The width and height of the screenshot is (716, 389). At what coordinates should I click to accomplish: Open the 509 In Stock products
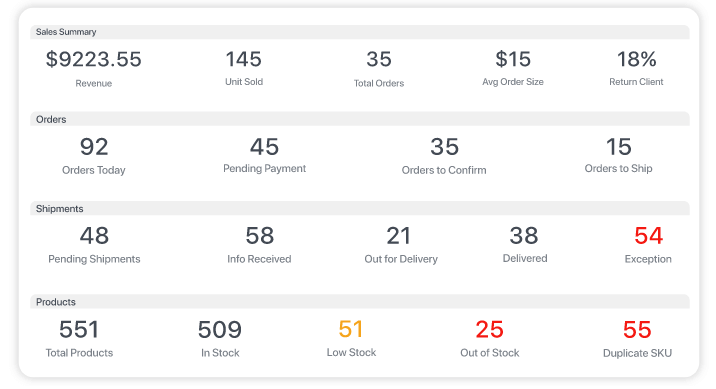click(x=220, y=339)
